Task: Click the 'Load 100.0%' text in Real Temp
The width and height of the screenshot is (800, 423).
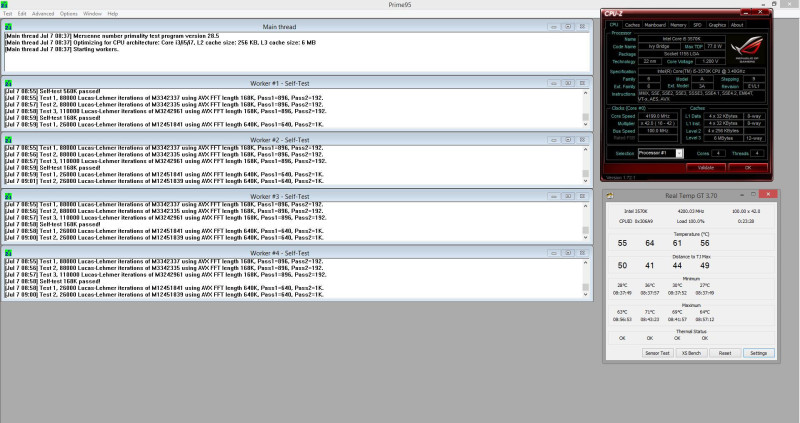Action: coord(690,221)
